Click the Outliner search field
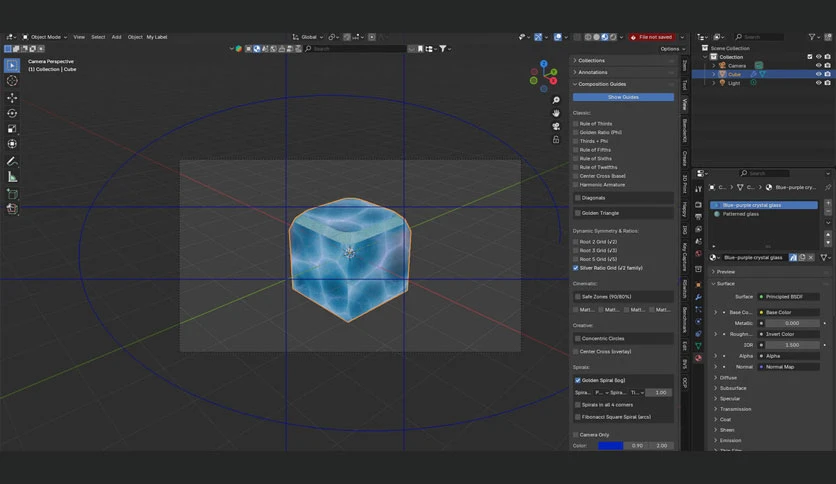Viewport: 836px width, 484px height. (x=759, y=37)
